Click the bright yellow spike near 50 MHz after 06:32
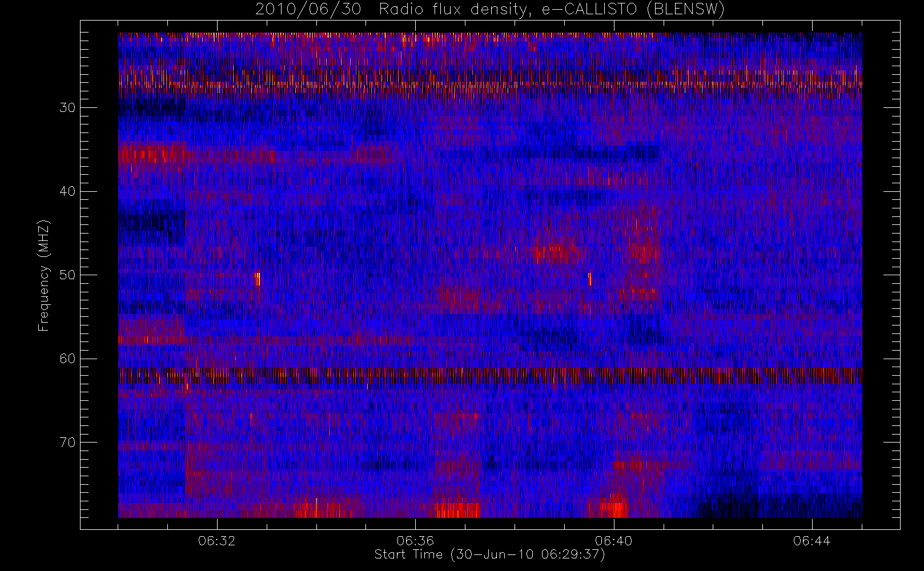924x571 pixels. coord(258,278)
